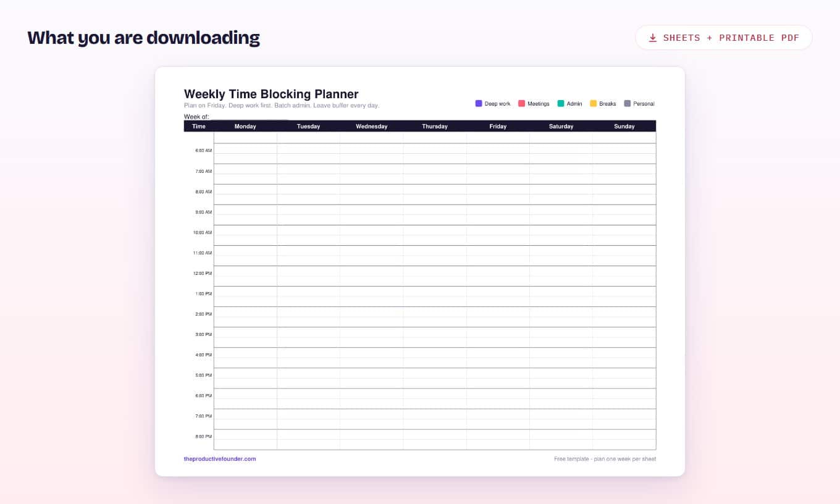
Task: Click the 'Free template' footer note
Action: (x=605, y=459)
